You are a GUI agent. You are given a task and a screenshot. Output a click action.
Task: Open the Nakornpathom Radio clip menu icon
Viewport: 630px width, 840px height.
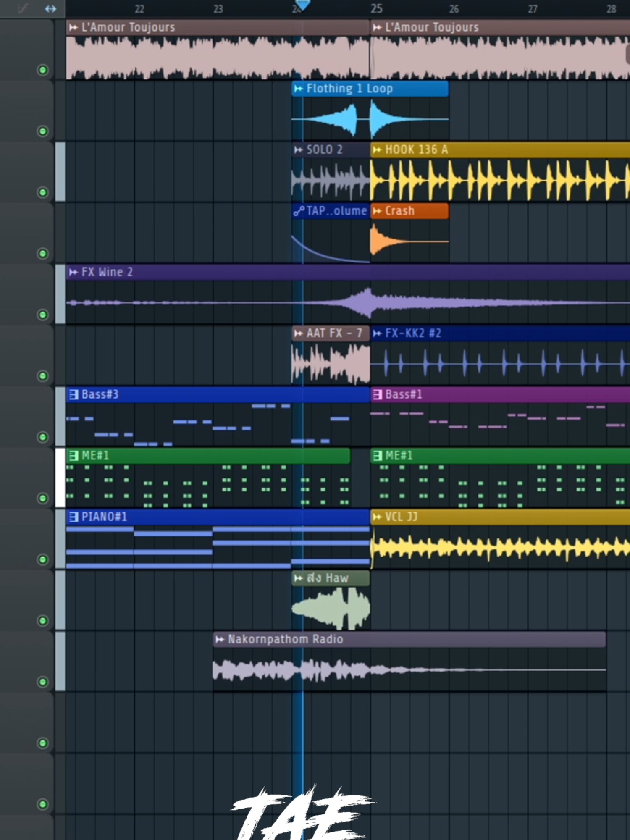220,639
